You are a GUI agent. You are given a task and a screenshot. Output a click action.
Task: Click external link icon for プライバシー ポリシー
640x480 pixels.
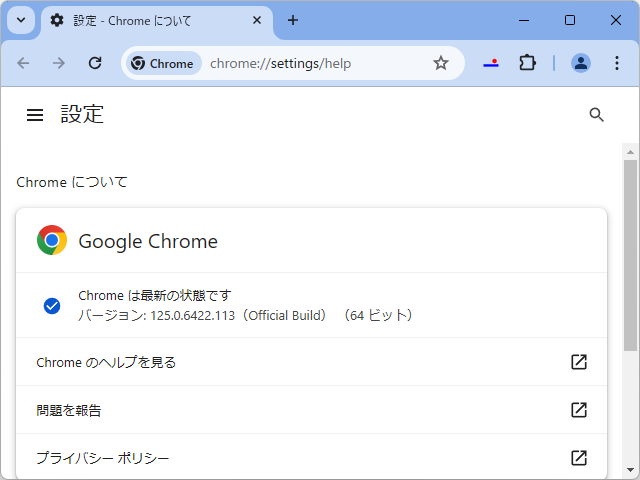point(579,458)
